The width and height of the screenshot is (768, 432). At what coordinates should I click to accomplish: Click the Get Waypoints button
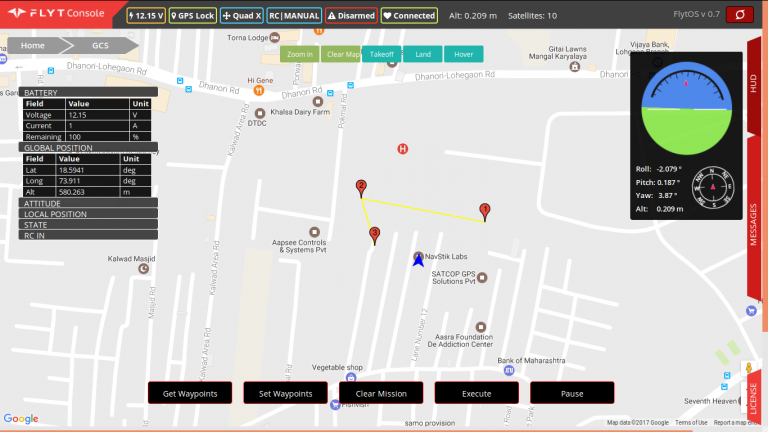click(x=190, y=393)
